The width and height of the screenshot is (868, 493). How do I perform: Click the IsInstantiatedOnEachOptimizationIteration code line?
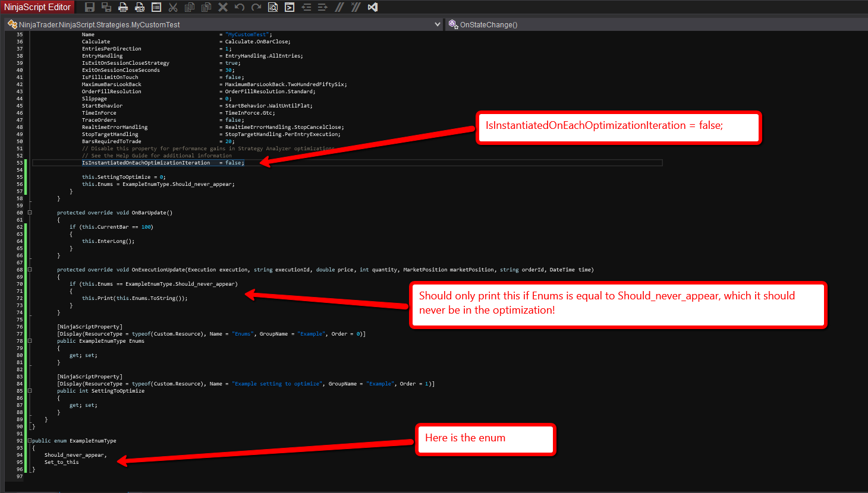(x=163, y=163)
